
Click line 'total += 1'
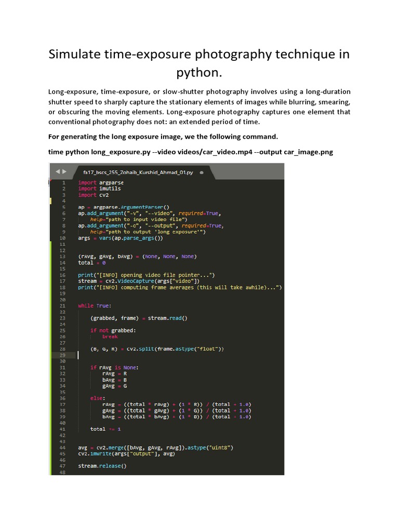point(105,429)
